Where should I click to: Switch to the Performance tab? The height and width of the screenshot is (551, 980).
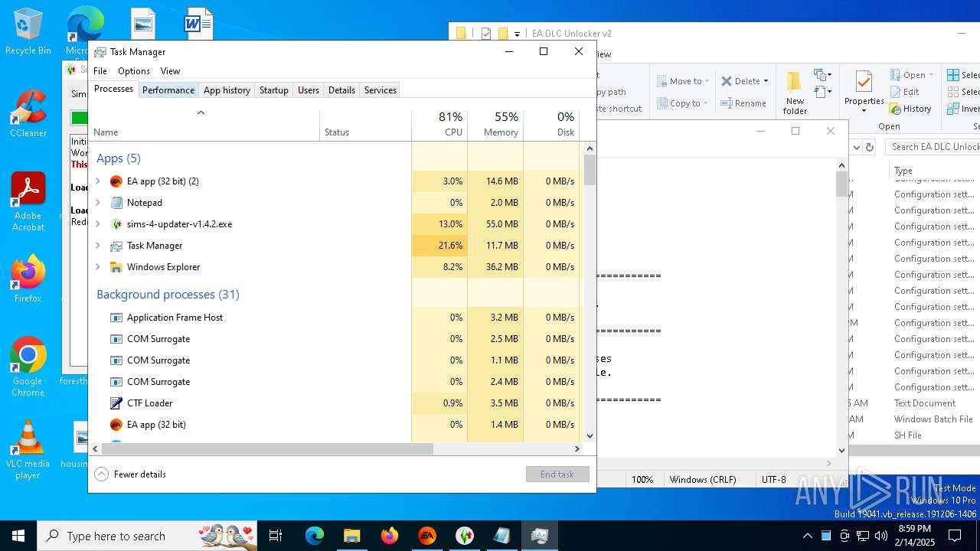pyautogui.click(x=168, y=90)
